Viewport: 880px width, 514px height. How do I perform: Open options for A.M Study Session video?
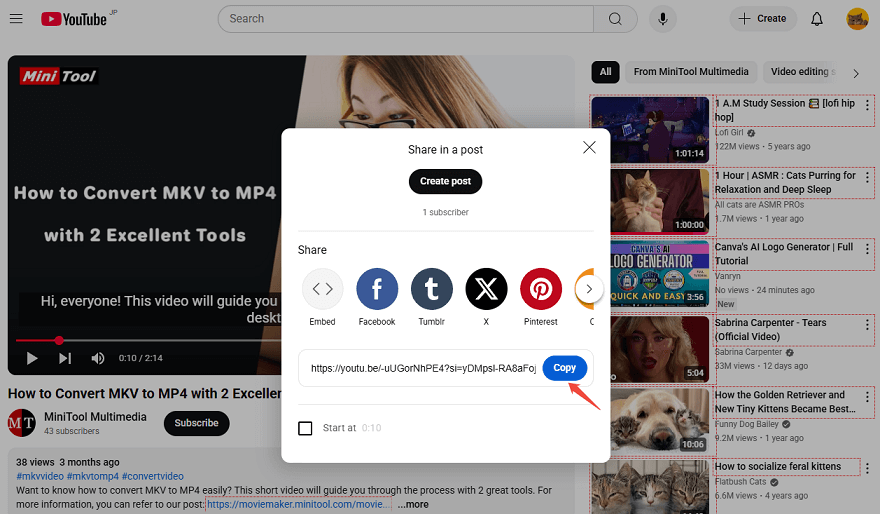pos(867,105)
